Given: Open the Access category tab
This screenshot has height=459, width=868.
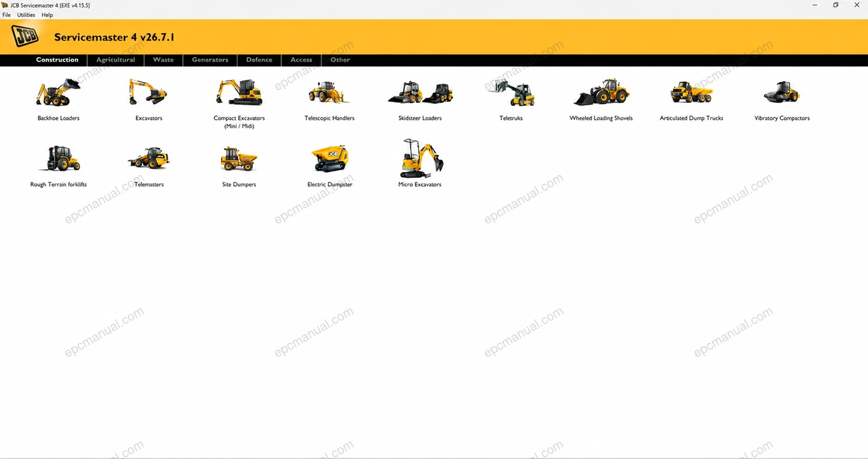Looking at the screenshot, I should click(301, 60).
